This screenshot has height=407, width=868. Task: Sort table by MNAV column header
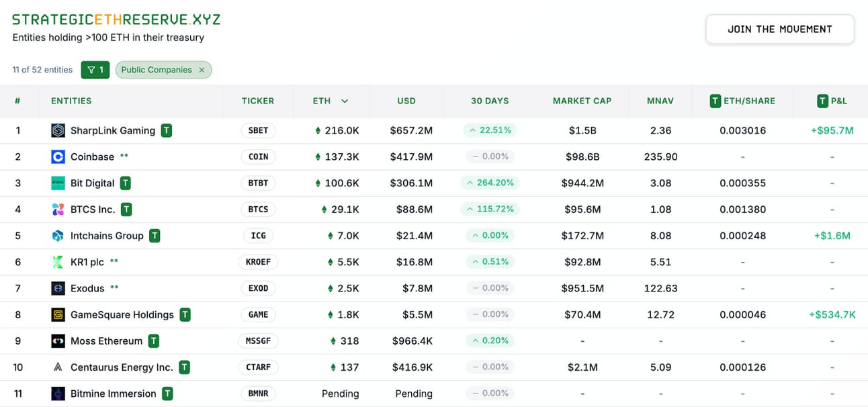660,101
